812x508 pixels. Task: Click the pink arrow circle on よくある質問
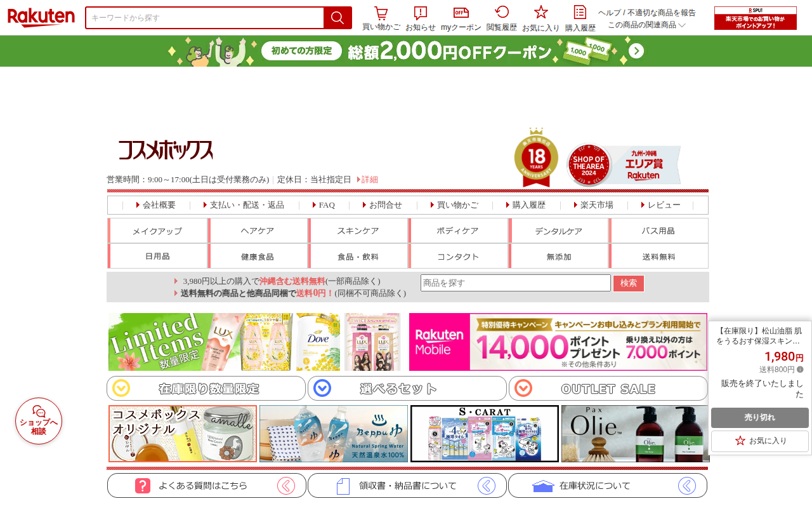click(286, 486)
